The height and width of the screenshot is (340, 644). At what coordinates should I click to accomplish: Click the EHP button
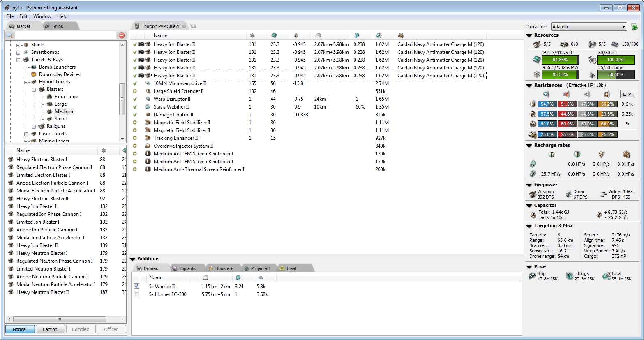click(x=627, y=94)
